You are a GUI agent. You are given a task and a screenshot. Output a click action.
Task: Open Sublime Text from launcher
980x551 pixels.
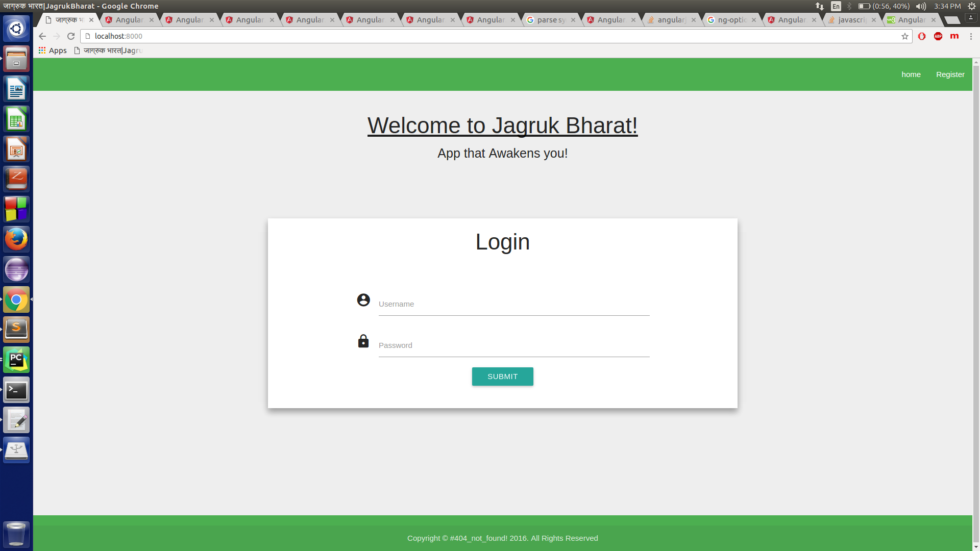point(16,330)
